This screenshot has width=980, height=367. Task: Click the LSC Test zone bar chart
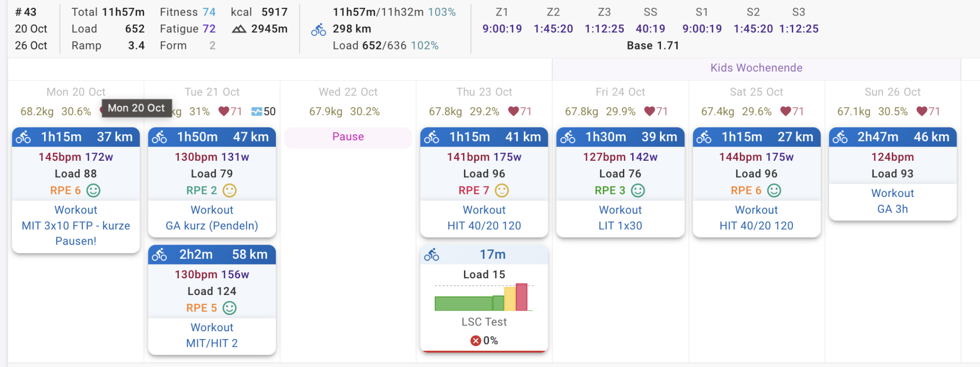coord(483,297)
